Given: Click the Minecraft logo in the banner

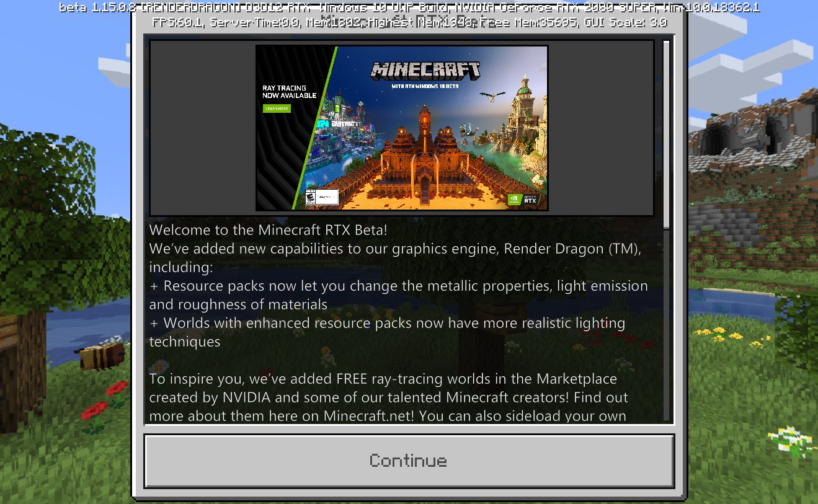Looking at the screenshot, I should coord(426,70).
